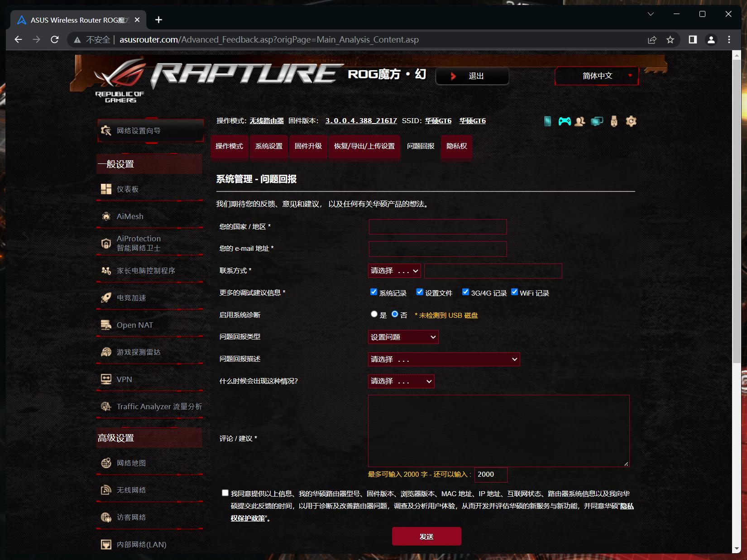This screenshot has width=747, height=560.
Task: Open the 网络设置向导 wizard icon
Action: click(106, 131)
